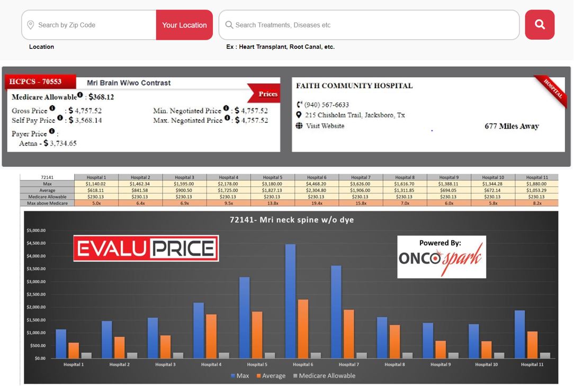The image size is (574, 392).
Task: Select the red Prices ribbon tab
Action: 267,94
